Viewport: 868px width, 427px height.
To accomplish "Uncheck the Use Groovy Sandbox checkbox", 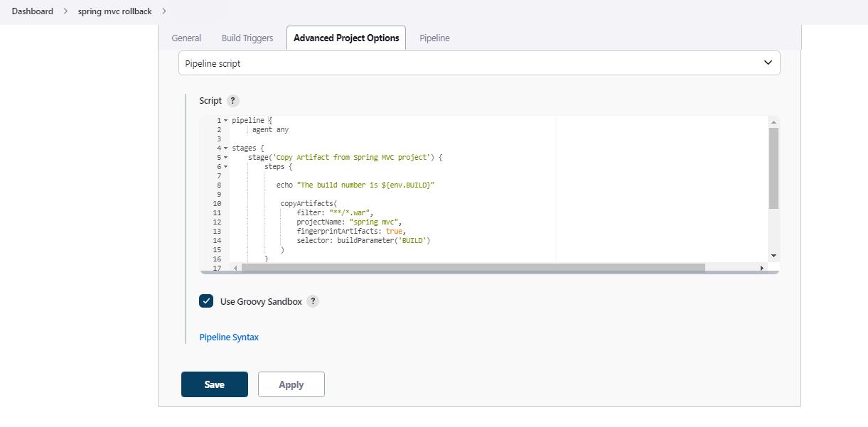I will 206,301.
